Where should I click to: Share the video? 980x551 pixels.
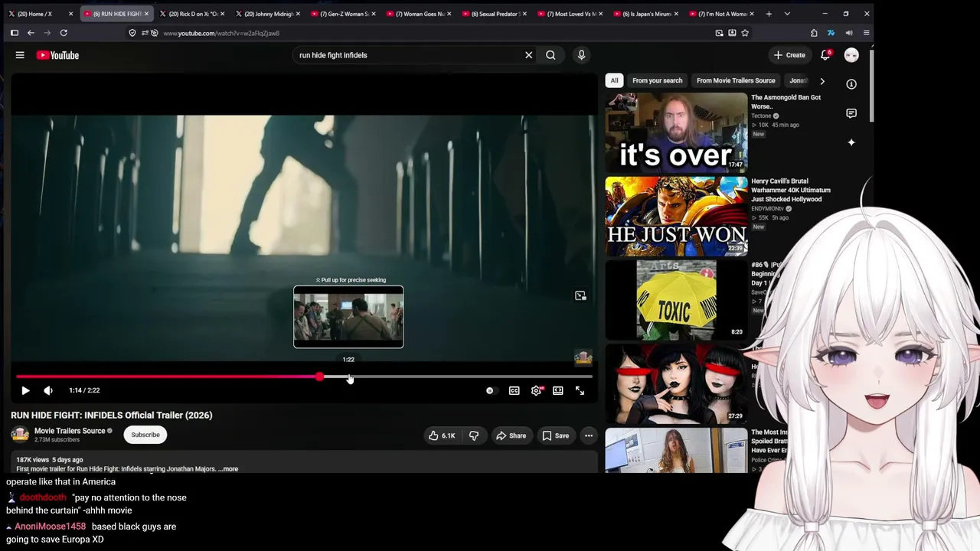[x=511, y=435]
